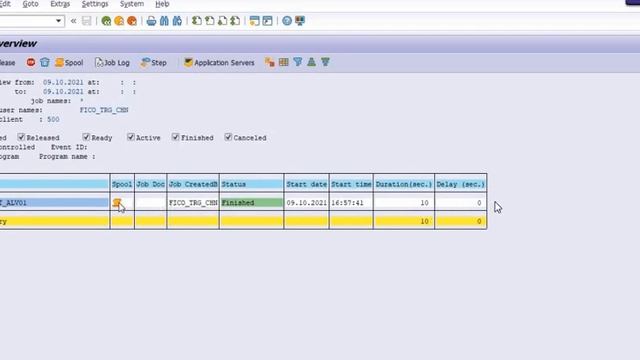
Task: Expand the command field dropdown arrow
Action: coord(59,21)
